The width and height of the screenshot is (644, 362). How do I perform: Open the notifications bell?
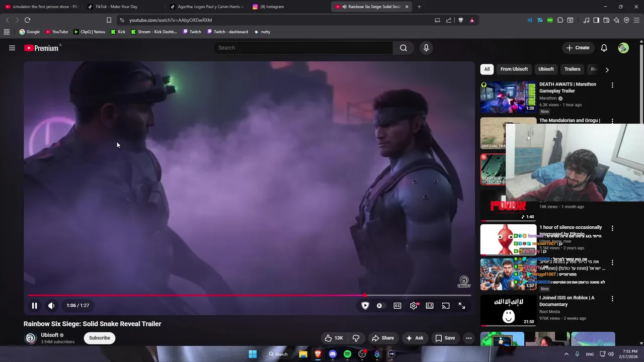[x=604, y=48]
